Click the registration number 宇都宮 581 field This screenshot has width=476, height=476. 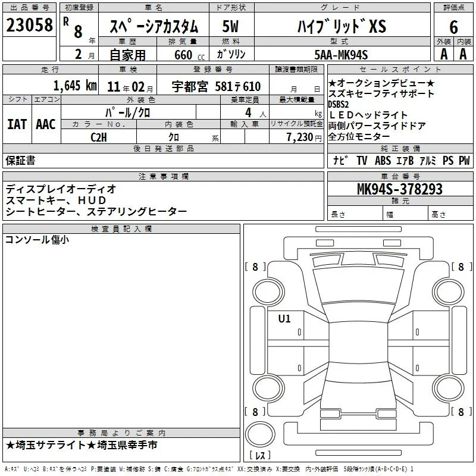[x=213, y=86]
